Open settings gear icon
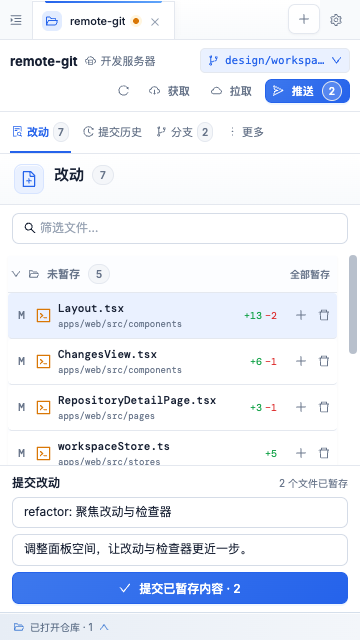360x640 pixels. point(336,20)
